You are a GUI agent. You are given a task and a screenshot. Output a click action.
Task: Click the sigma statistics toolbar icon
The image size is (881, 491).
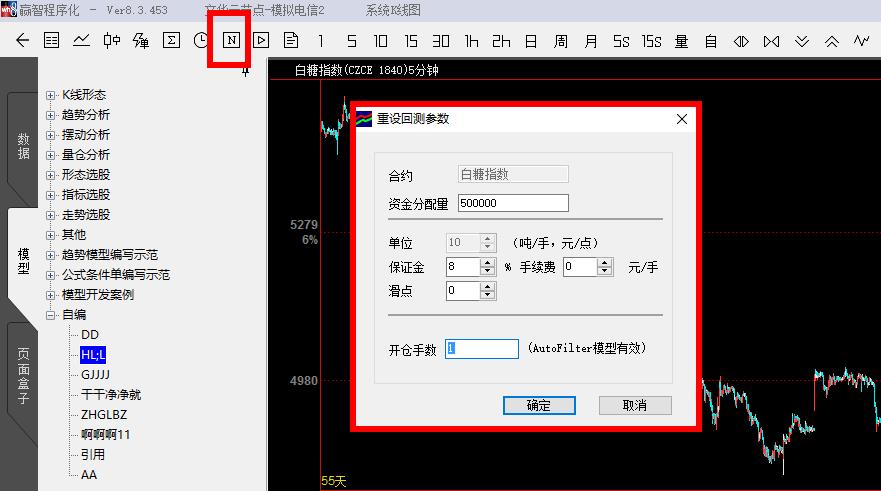tap(171, 41)
